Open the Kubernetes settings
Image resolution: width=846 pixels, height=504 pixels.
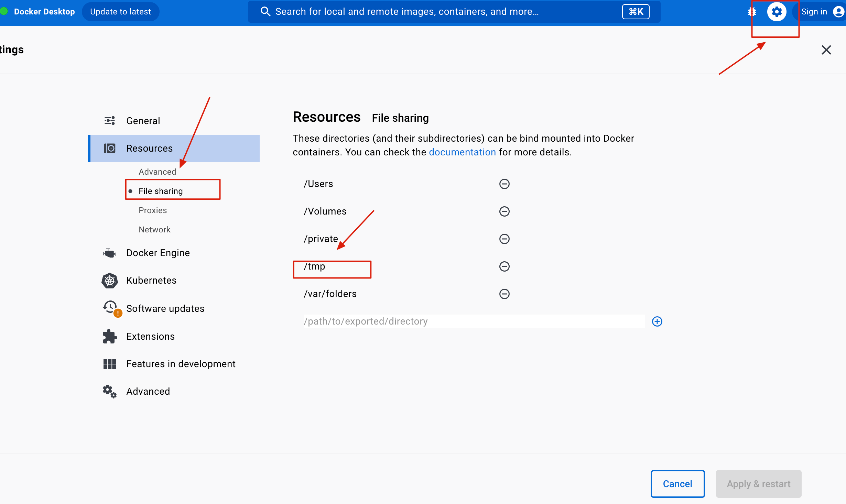click(x=173, y=281)
